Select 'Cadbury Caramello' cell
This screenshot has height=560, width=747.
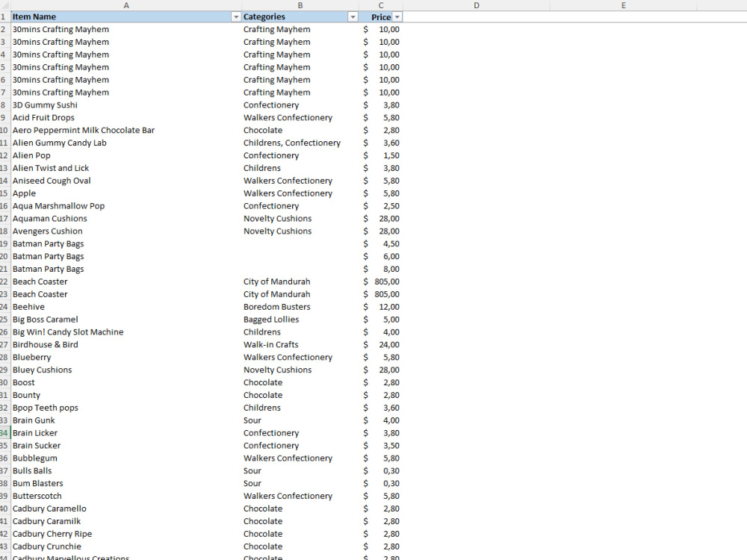click(x=126, y=508)
